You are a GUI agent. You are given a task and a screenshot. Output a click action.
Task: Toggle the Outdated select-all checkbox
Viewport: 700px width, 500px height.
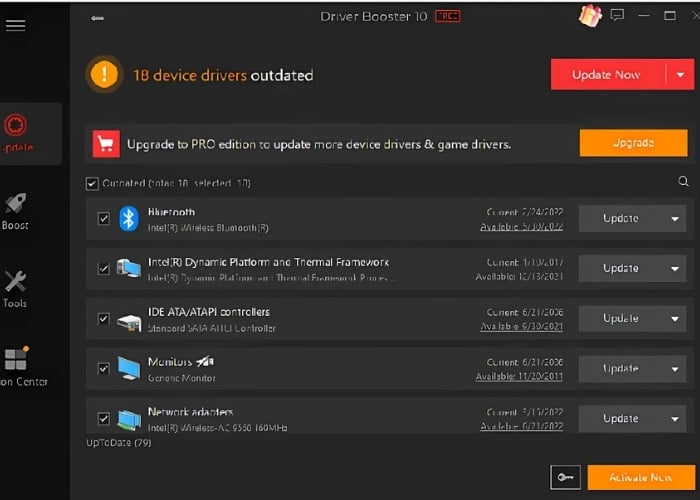click(x=92, y=184)
